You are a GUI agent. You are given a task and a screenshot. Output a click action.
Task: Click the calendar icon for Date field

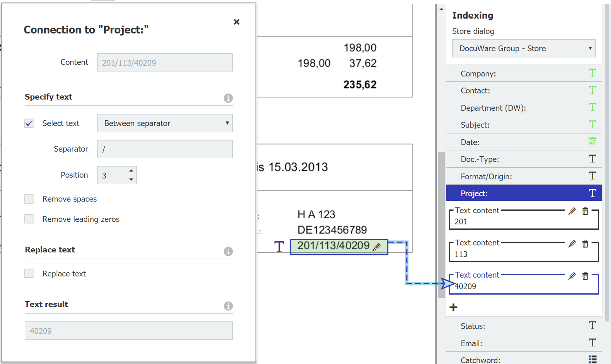tap(592, 142)
